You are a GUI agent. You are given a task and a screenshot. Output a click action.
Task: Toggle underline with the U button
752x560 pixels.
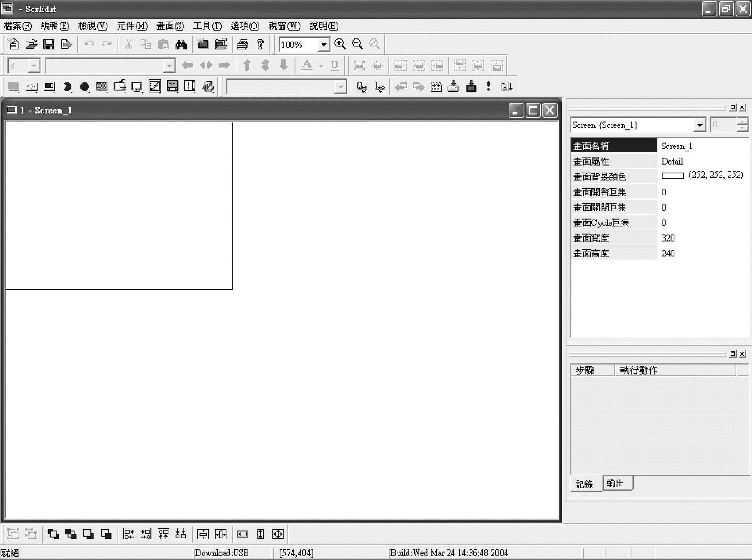coord(334,65)
